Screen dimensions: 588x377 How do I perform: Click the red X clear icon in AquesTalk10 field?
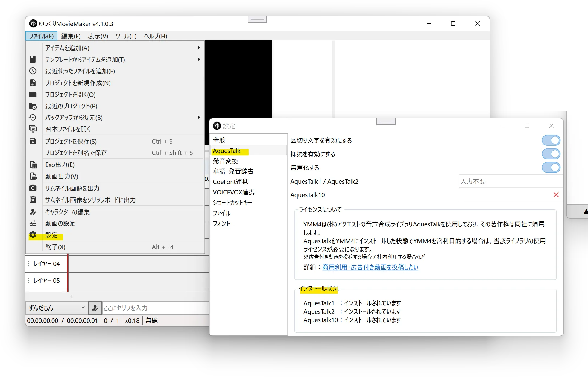[556, 195]
